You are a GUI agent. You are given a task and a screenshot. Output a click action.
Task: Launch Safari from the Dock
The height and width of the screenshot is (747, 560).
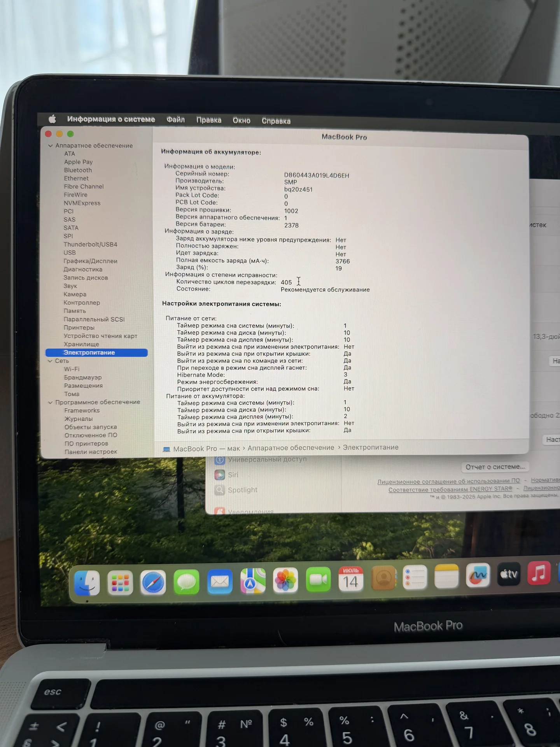[153, 582]
